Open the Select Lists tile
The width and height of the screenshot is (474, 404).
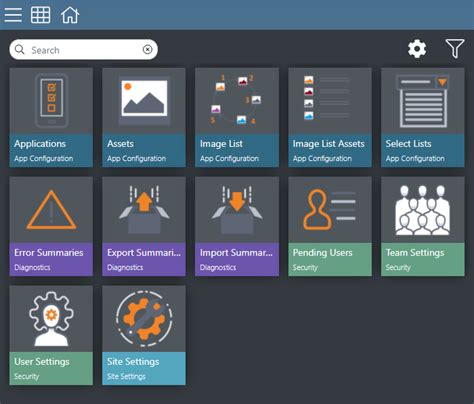coord(422,117)
